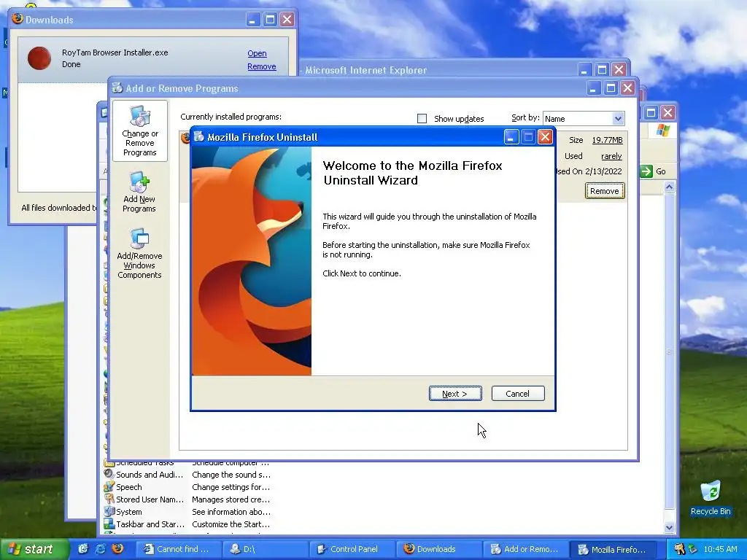Click the Sounds and Audio speaker icon
The height and width of the screenshot is (560, 747).
(x=109, y=474)
